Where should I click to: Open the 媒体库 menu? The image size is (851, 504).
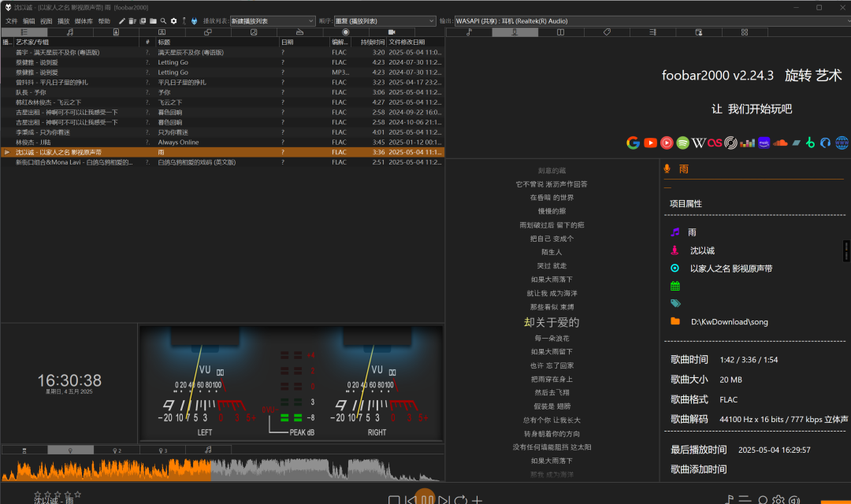[x=85, y=21]
